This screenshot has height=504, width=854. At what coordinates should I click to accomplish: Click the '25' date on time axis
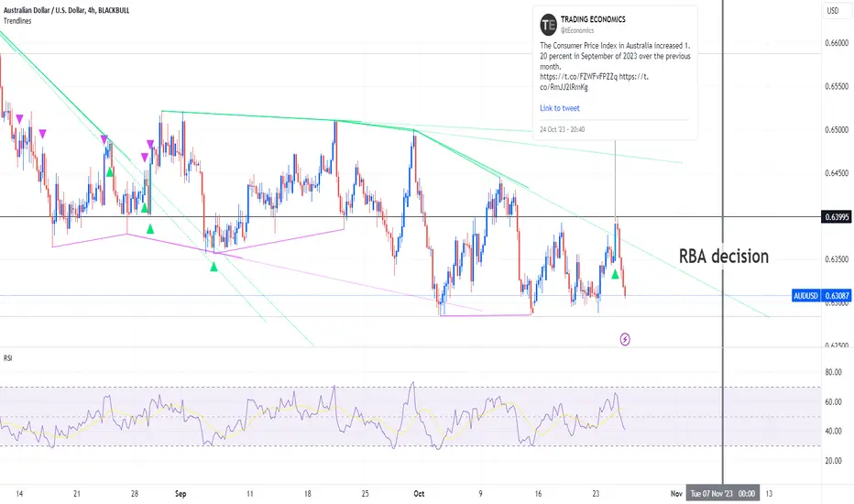365,494
